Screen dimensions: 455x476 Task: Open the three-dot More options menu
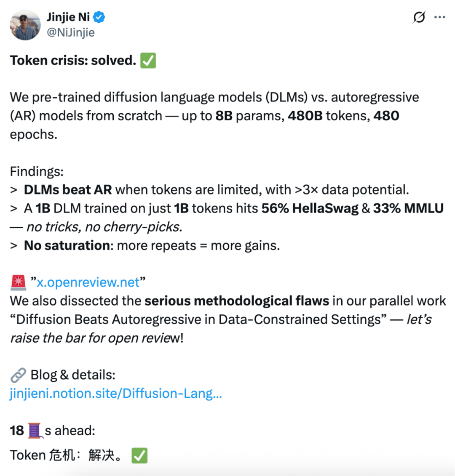coord(439,17)
